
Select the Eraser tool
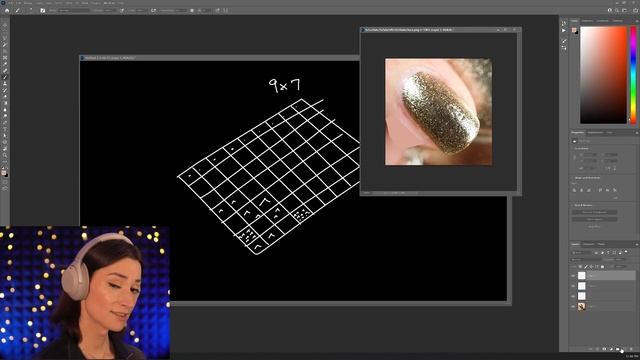click(5, 97)
